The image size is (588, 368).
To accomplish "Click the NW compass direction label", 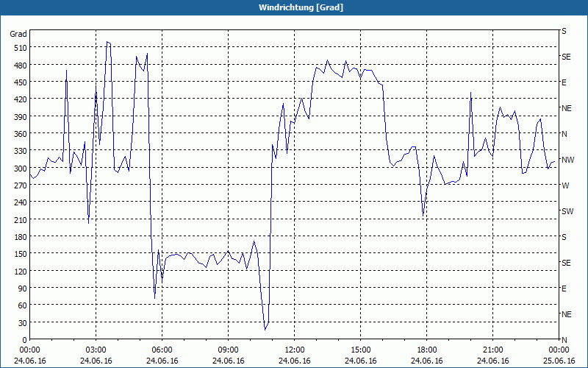I will click(x=567, y=160).
